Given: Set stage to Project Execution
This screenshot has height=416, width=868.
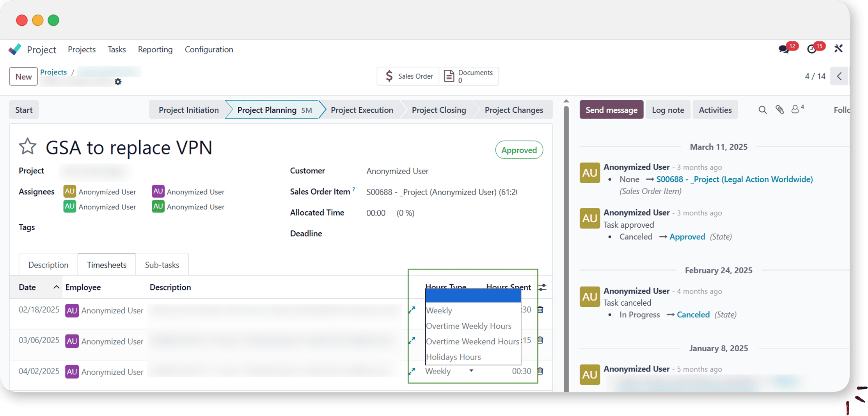Looking at the screenshot, I should (362, 110).
